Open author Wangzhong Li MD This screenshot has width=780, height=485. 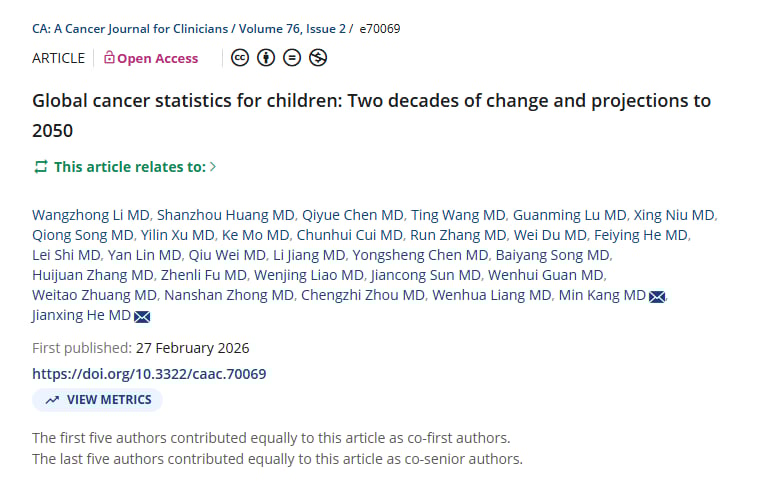pyautogui.click(x=90, y=215)
